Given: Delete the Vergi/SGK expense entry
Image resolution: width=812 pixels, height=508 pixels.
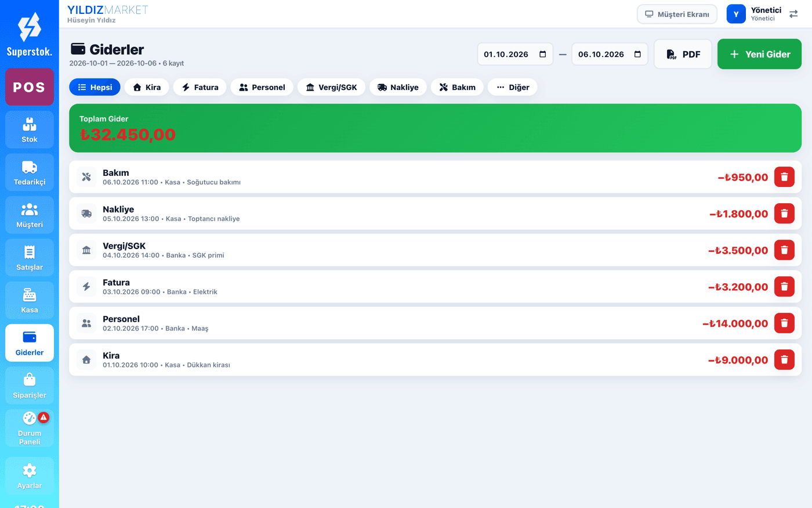Looking at the screenshot, I should click(x=784, y=250).
